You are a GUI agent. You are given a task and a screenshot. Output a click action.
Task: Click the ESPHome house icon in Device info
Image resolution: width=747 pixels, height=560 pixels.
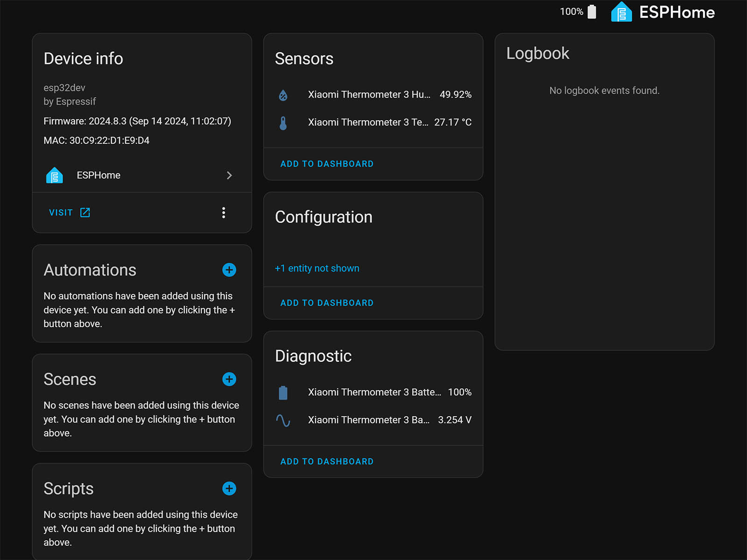[x=55, y=175]
